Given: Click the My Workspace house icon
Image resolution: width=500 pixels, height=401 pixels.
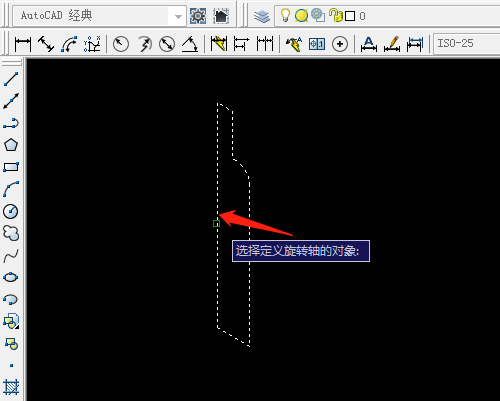Looking at the screenshot, I should point(221,16).
